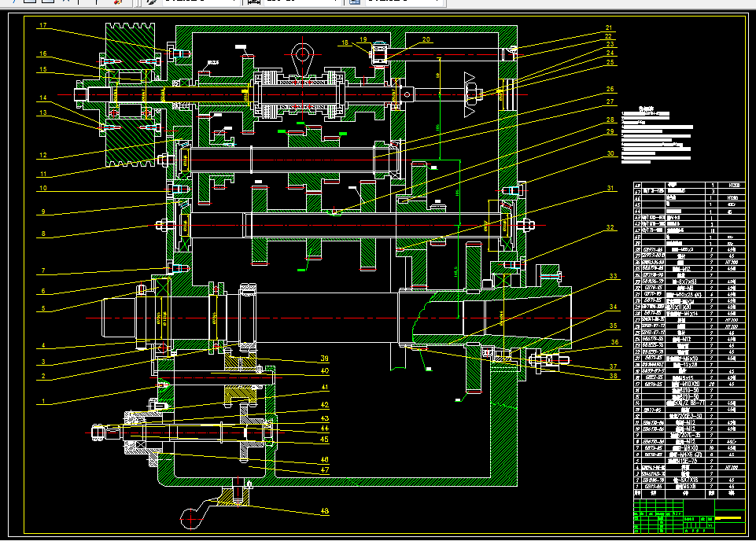Image resolution: width=756 pixels, height=541 pixels.
Task: Click the dimension style icon in toolbar
Action: [253, 2]
